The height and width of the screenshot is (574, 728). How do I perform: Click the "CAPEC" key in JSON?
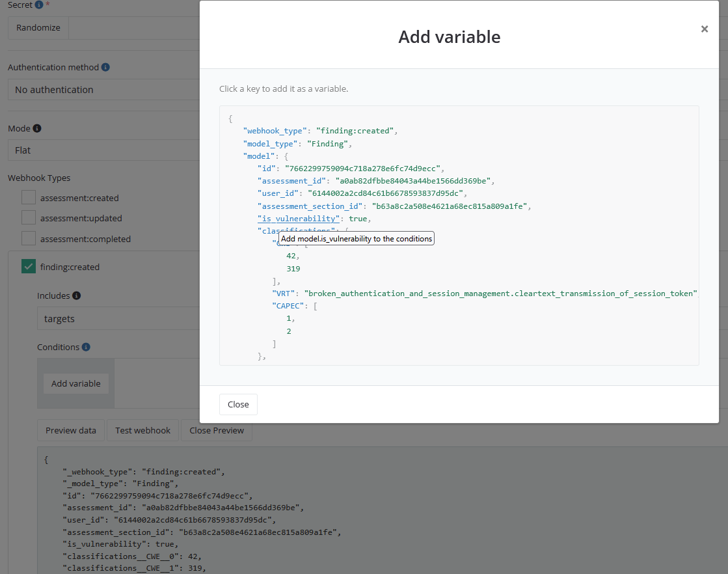tap(288, 306)
